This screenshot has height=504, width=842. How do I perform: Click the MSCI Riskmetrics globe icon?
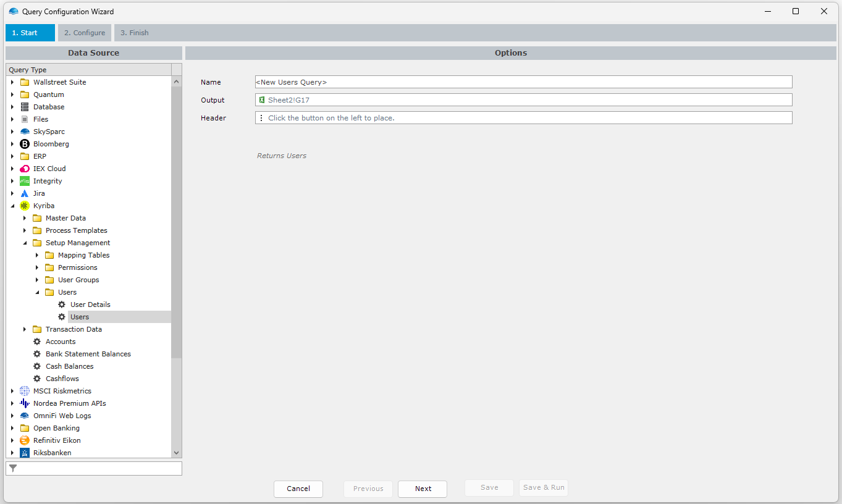point(25,391)
